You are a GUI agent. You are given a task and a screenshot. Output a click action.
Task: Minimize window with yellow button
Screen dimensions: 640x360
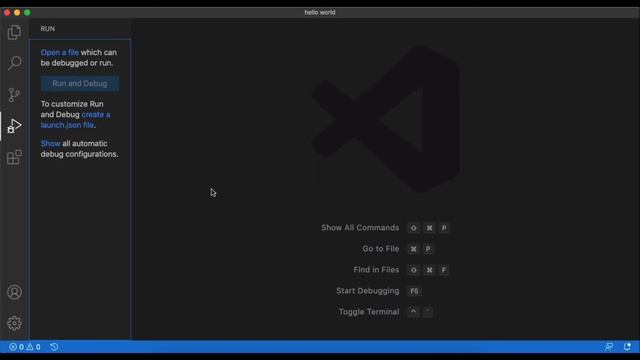click(17, 13)
